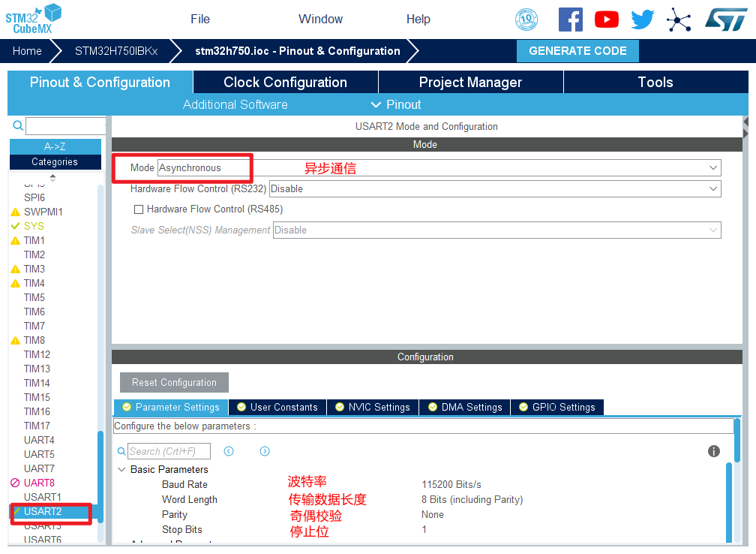Click the Twitter bird icon
The height and width of the screenshot is (554, 756).
[x=643, y=20]
